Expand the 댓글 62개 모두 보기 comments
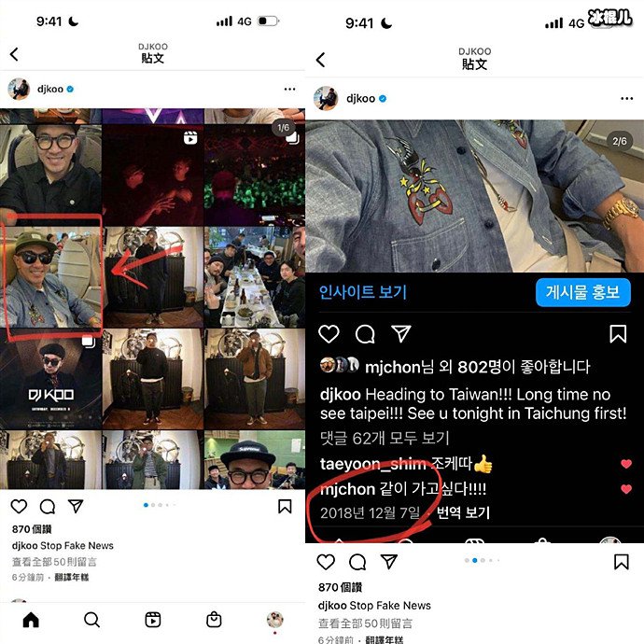This screenshot has width=644, height=644. click(385, 439)
